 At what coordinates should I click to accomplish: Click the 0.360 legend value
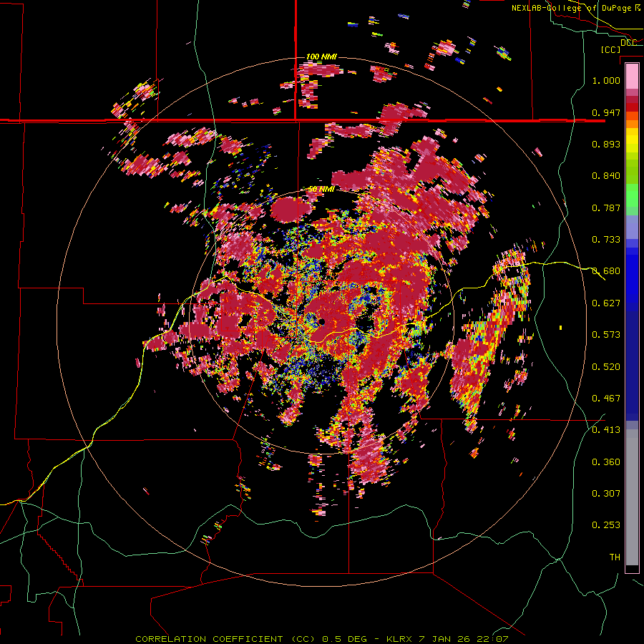[606, 462]
